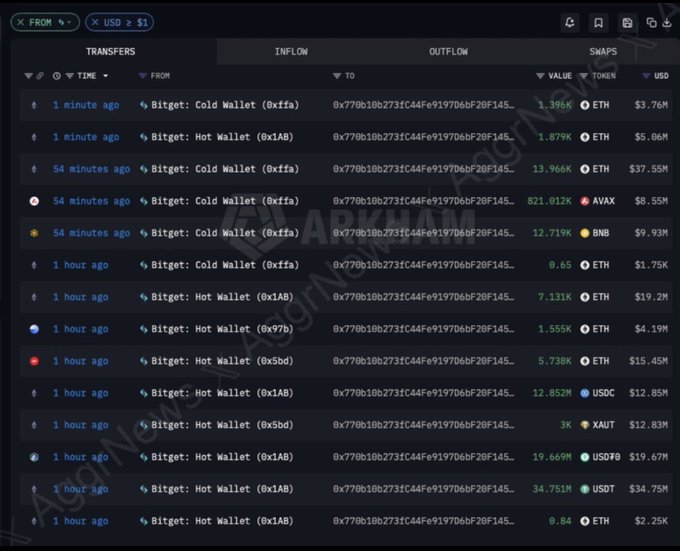Switch to the TRANSFERS tab

coord(111,52)
